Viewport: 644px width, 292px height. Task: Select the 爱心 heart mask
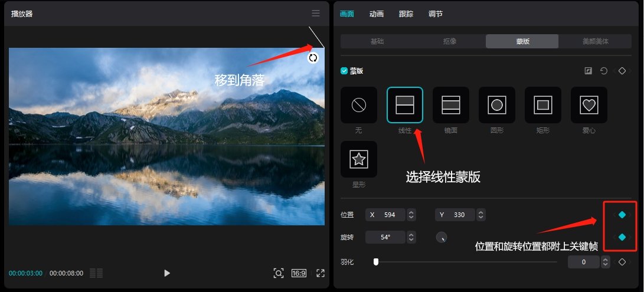[589, 105]
